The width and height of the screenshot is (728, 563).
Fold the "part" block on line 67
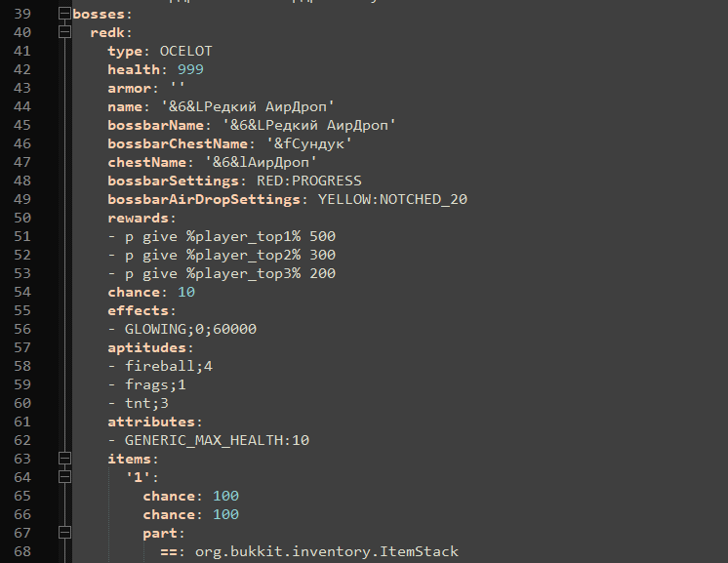click(64, 534)
